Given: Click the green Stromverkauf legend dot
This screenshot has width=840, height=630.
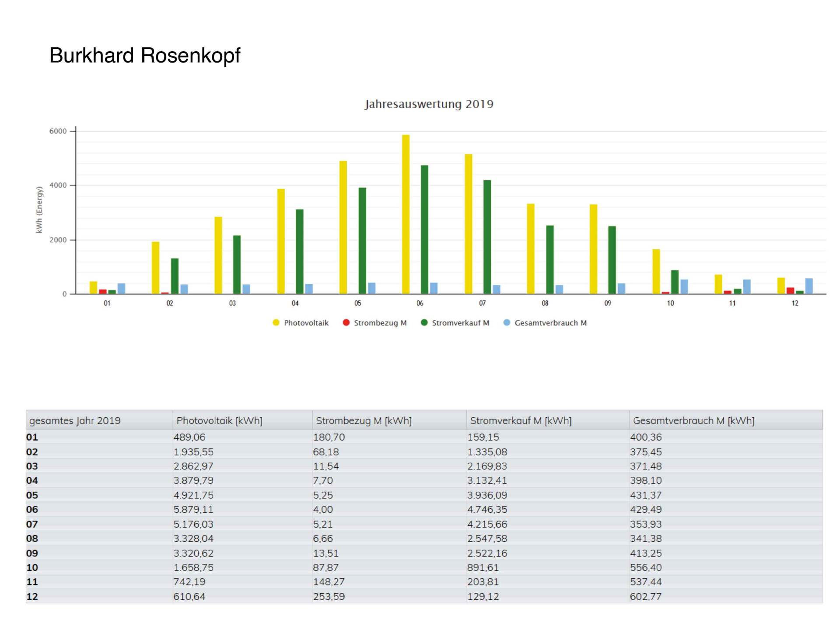Looking at the screenshot, I should pyautogui.click(x=424, y=322).
